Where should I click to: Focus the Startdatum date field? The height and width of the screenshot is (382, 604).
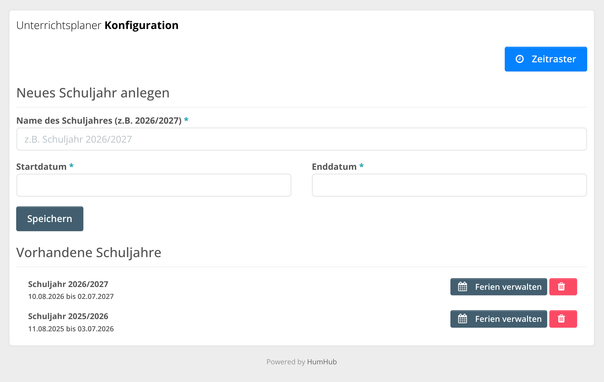pyautogui.click(x=154, y=185)
